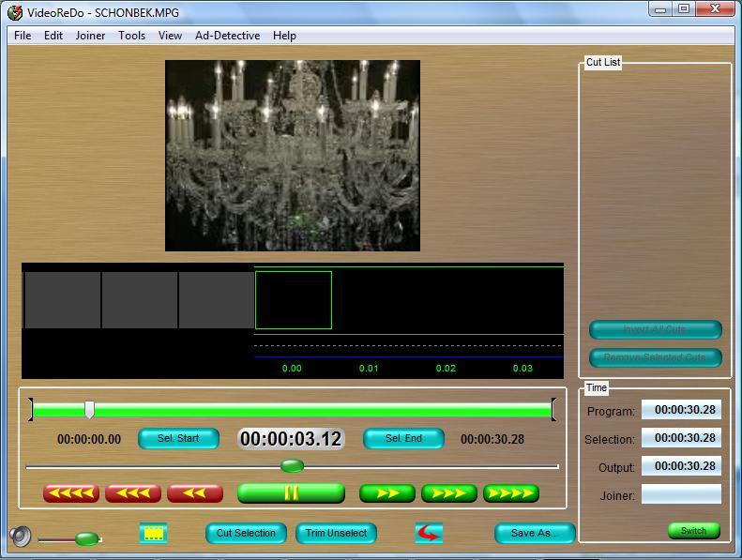Click the yellow filmstrip icon
This screenshot has height=560, width=742.
(153, 534)
